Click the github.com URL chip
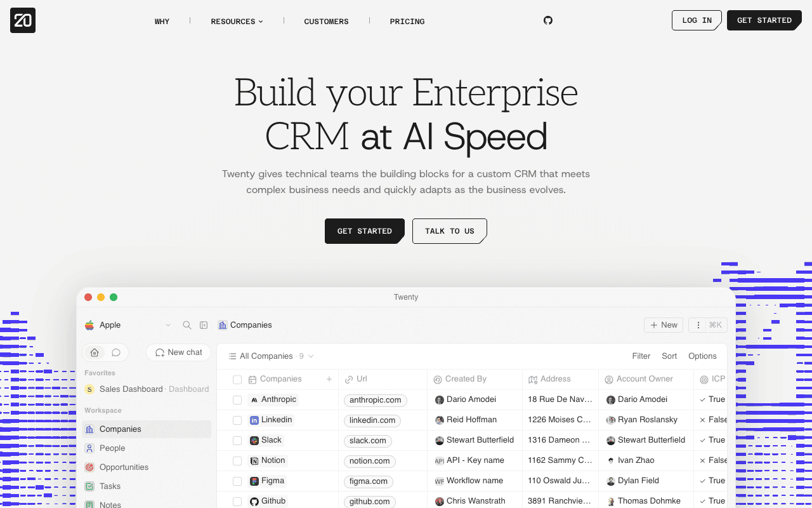This screenshot has height=508, width=812. tap(370, 502)
